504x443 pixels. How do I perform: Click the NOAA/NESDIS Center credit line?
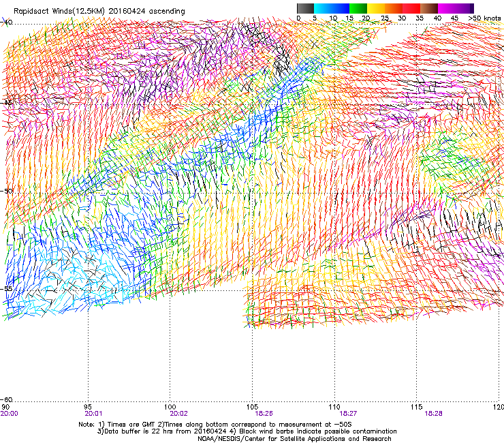point(294,439)
